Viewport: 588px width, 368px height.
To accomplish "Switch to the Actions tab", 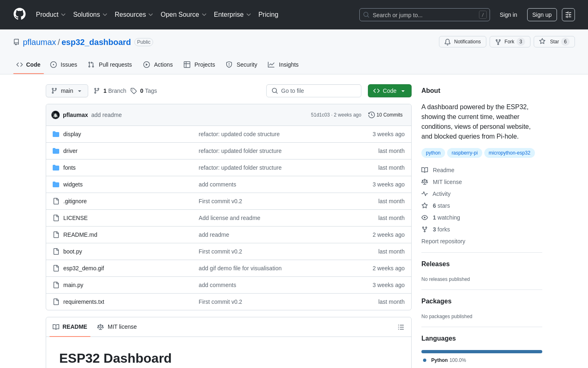I will pyautogui.click(x=158, y=65).
